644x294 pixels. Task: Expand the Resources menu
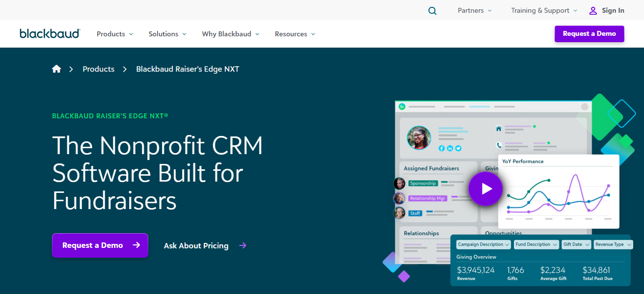coord(295,34)
